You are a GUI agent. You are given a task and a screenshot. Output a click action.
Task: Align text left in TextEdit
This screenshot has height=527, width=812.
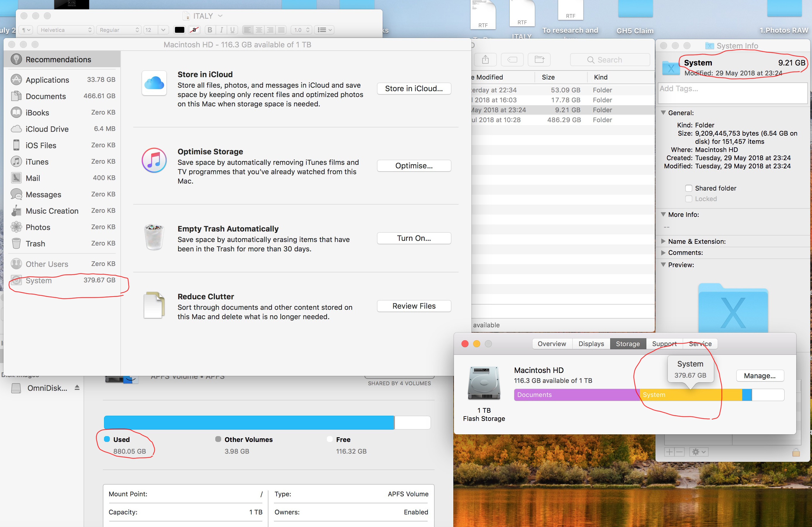(247, 30)
